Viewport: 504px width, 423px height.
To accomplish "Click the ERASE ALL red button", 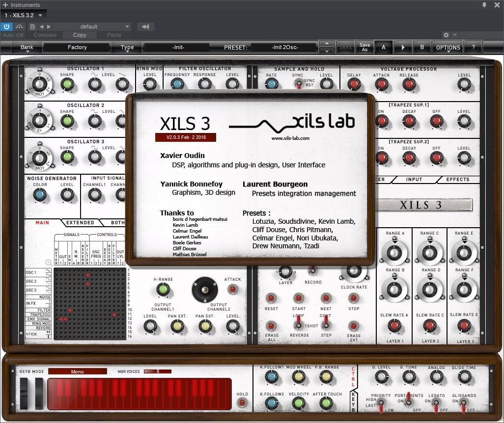I will click(x=271, y=326).
